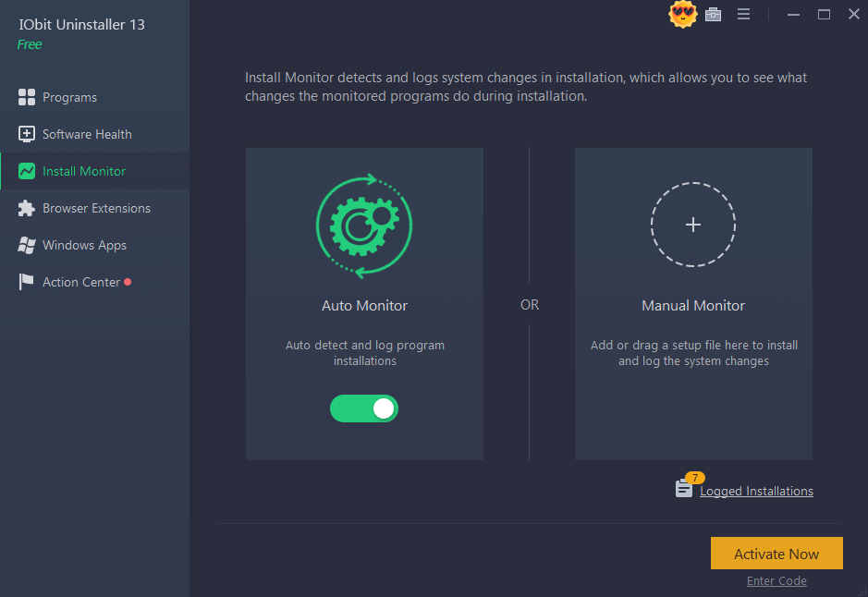
Task: Click the IObit Uninstaller 13 title
Action: click(x=82, y=24)
